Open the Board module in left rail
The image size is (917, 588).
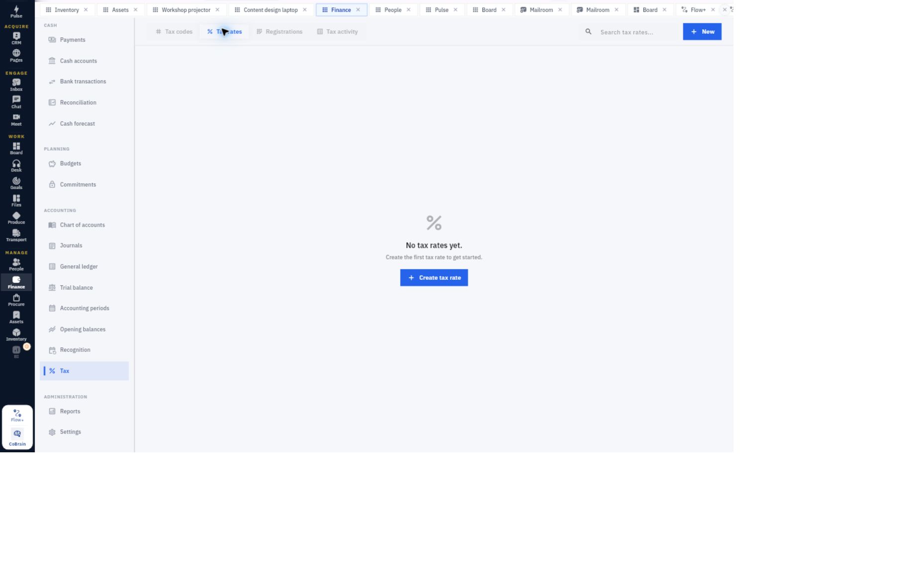click(x=16, y=148)
